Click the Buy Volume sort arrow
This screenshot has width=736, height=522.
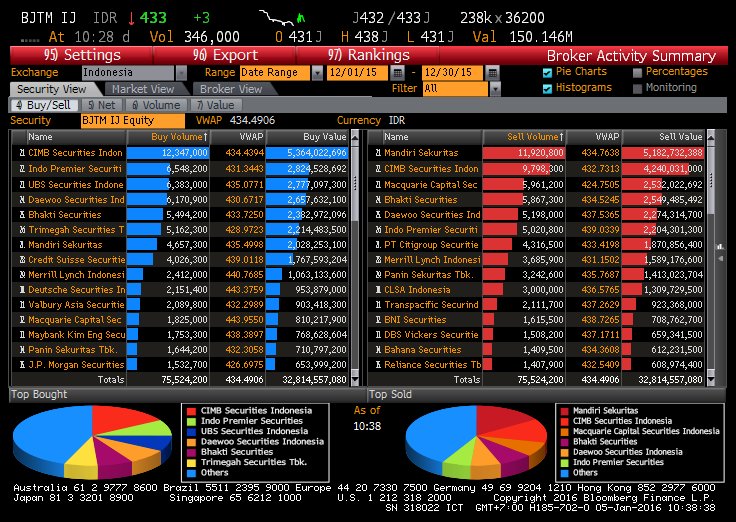(206, 137)
